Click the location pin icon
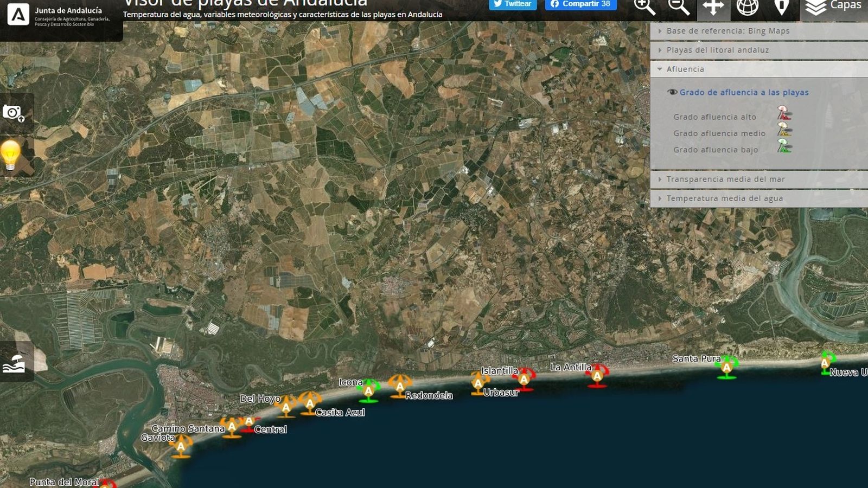Image resolution: width=868 pixels, height=488 pixels. pyautogui.click(x=781, y=7)
